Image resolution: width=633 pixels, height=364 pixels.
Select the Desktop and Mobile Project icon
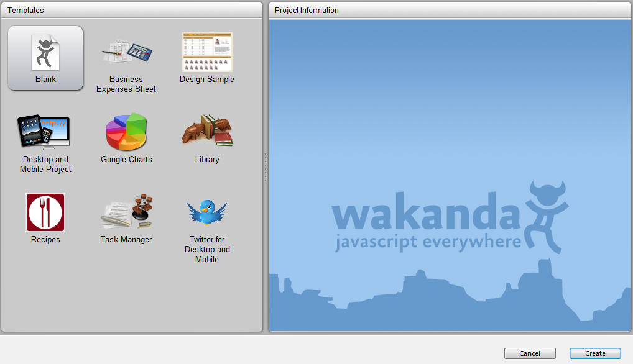click(x=44, y=132)
